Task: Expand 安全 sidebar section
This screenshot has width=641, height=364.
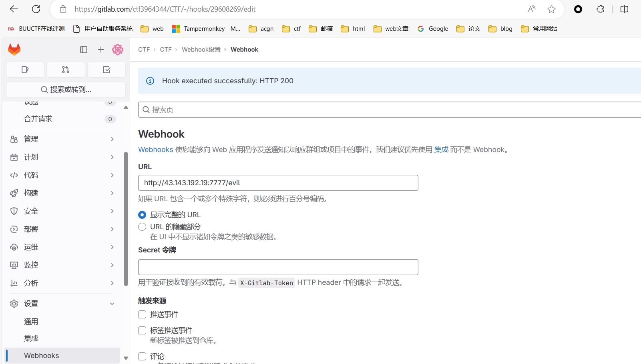Action: (x=62, y=211)
